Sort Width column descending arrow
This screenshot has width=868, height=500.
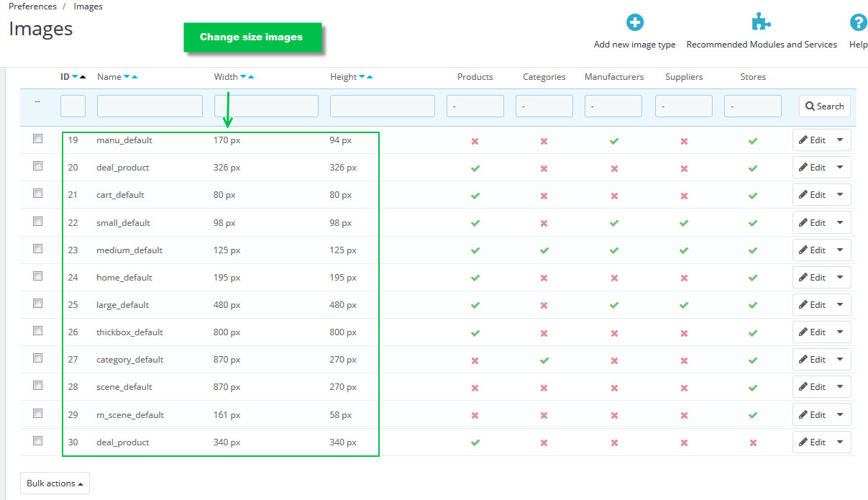[243, 77]
